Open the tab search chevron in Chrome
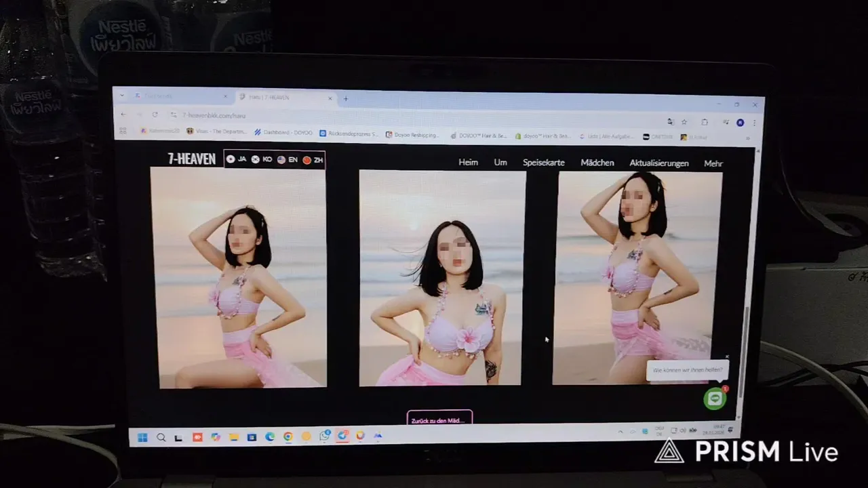Viewport: 868px width, 488px height. click(x=122, y=95)
